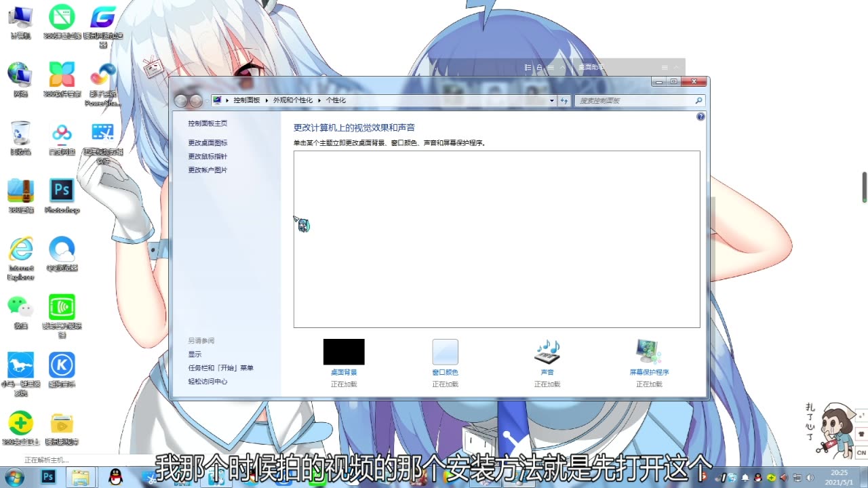The width and height of the screenshot is (868, 488).
Task: Open the 360 software manager colorful icon
Action: pos(62,79)
